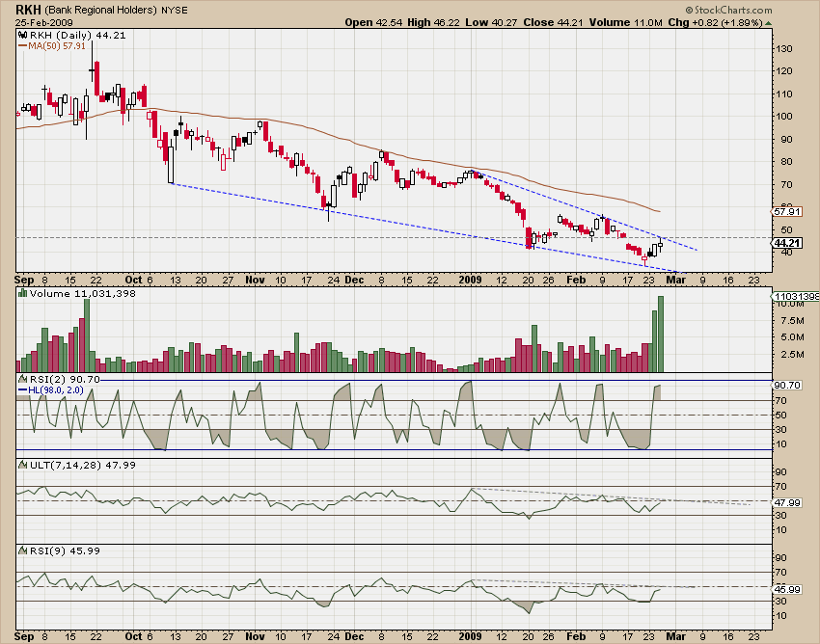Click the indicator icon beside RSI(9) 45.99
The width and height of the screenshot is (820, 644).
pos(22,550)
